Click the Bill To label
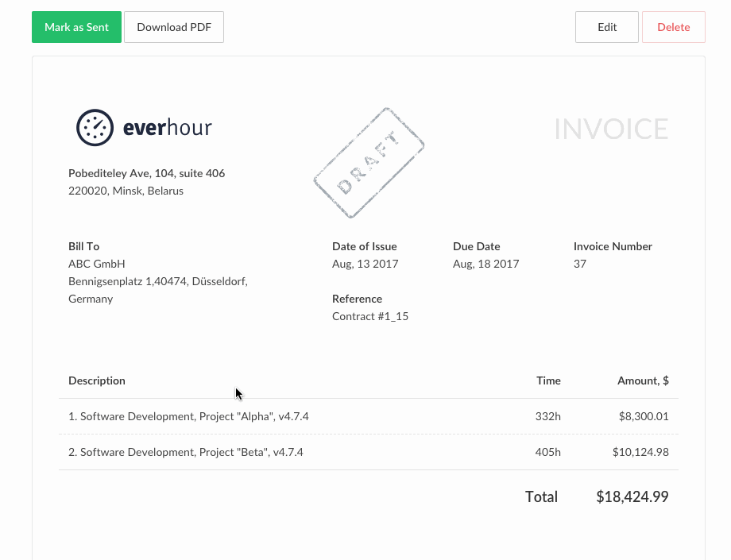The width and height of the screenshot is (731, 560). (x=84, y=246)
